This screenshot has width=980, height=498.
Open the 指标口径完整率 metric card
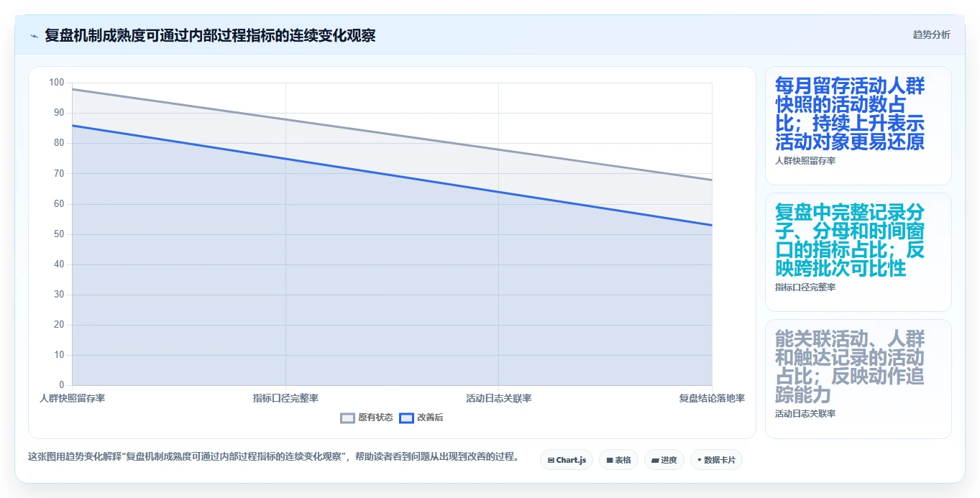(x=858, y=252)
